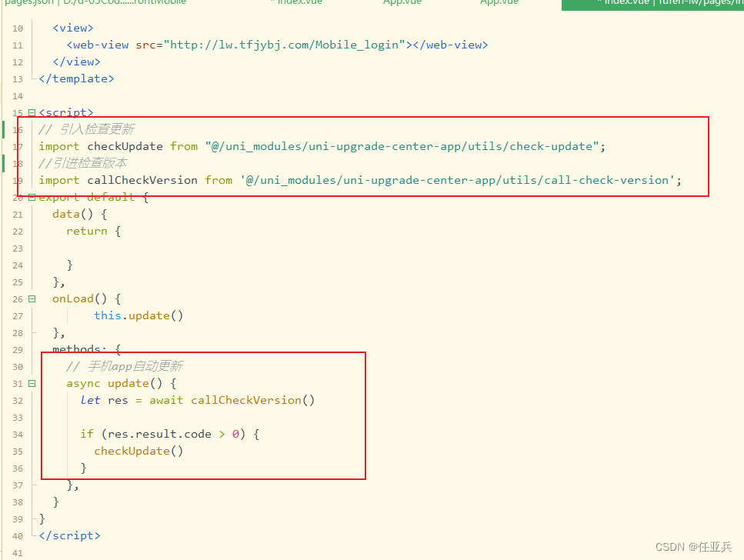This screenshot has height=560, width=744.
Task: Click line number 33 in the gutter
Action: [x=18, y=418]
